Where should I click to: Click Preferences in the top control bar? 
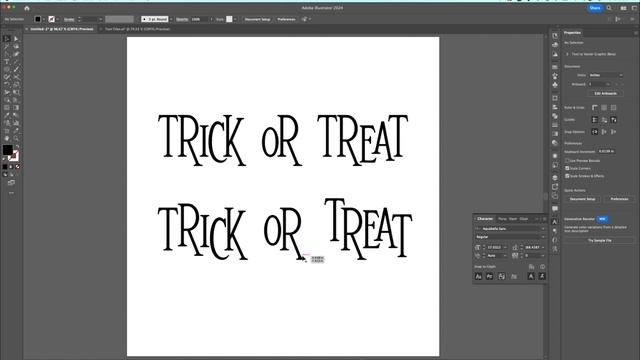click(286, 19)
